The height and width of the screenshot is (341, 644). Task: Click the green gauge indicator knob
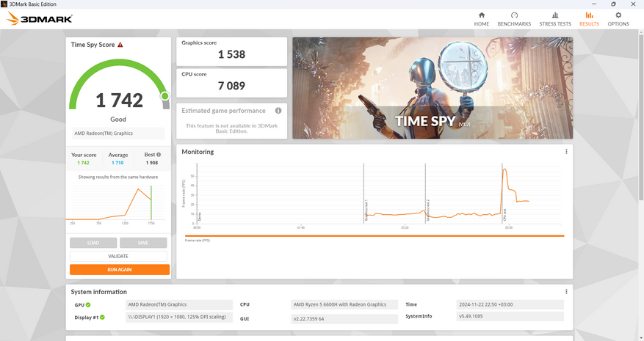164,96
